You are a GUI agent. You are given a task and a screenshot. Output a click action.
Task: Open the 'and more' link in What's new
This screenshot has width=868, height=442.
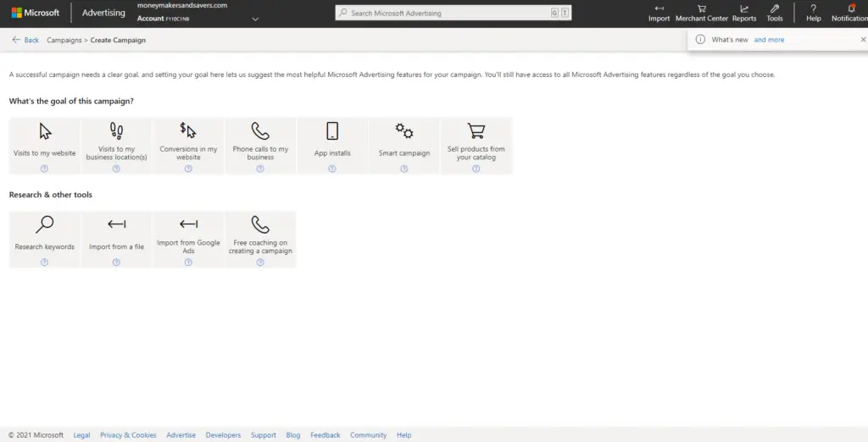(769, 40)
